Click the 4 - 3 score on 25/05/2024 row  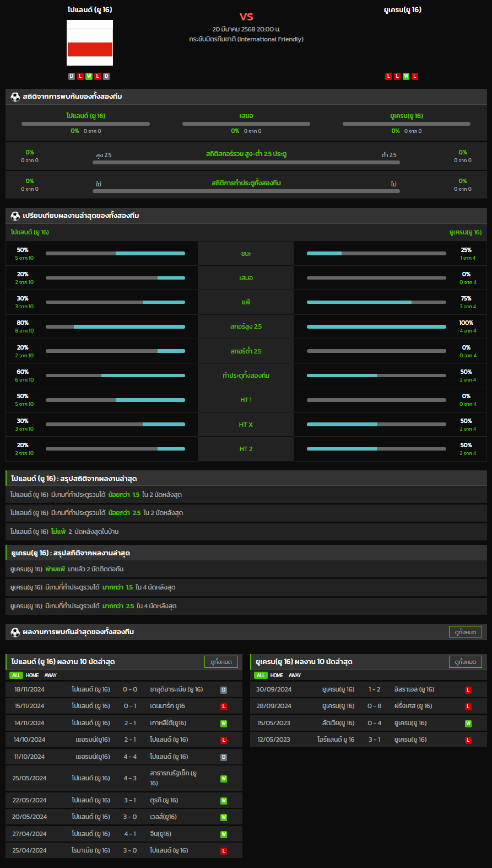click(x=130, y=778)
